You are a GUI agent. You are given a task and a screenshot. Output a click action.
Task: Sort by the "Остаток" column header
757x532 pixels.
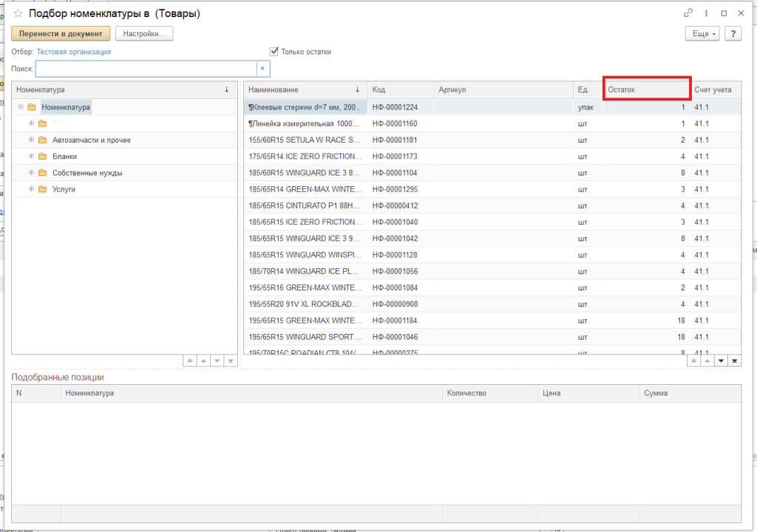click(646, 89)
